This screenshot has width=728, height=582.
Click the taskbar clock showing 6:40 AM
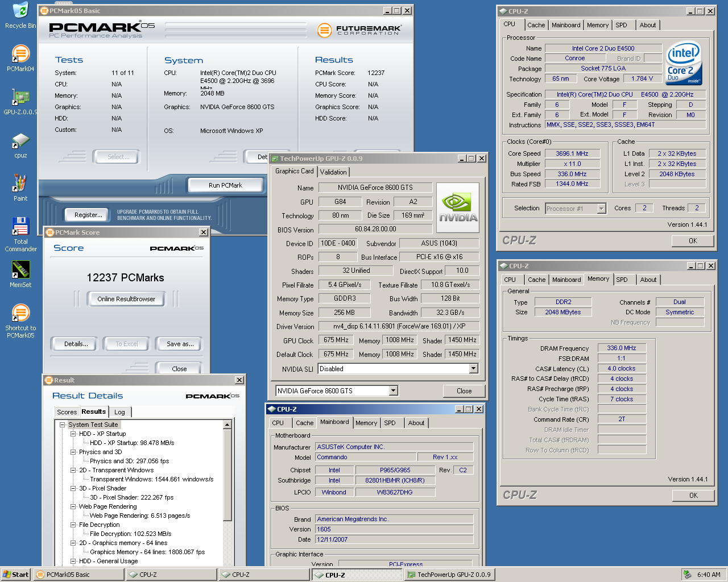[709, 575]
